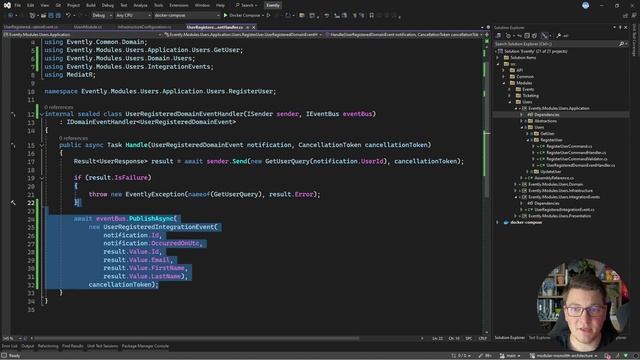Screen dimensions: 640x360
Task: Open the Debug menu
Action: (x=108, y=5)
